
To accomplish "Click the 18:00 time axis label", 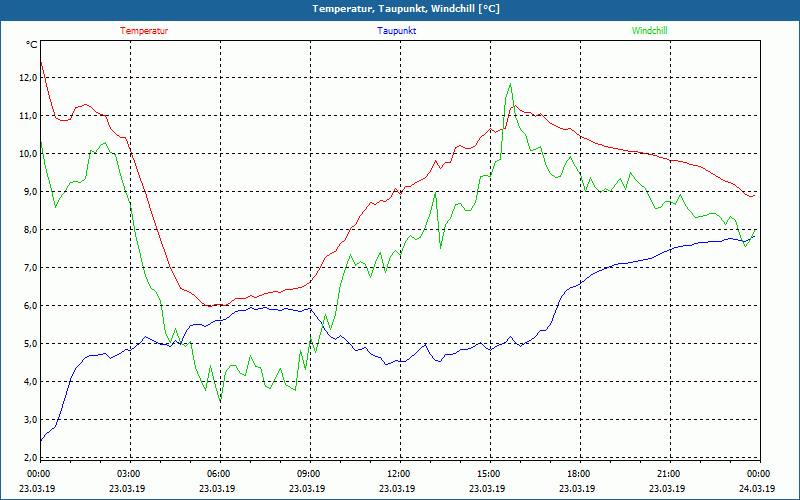I will 577,474.
